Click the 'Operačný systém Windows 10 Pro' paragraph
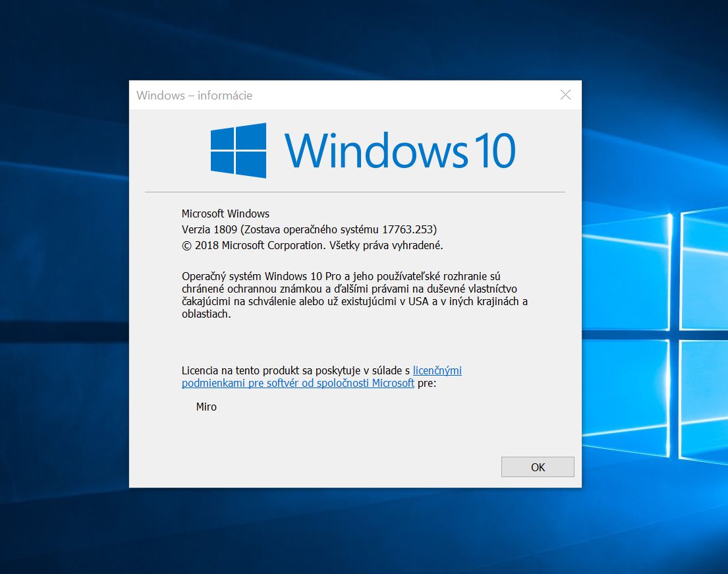Viewport: 728px width, 574px height. pyautogui.click(x=354, y=295)
